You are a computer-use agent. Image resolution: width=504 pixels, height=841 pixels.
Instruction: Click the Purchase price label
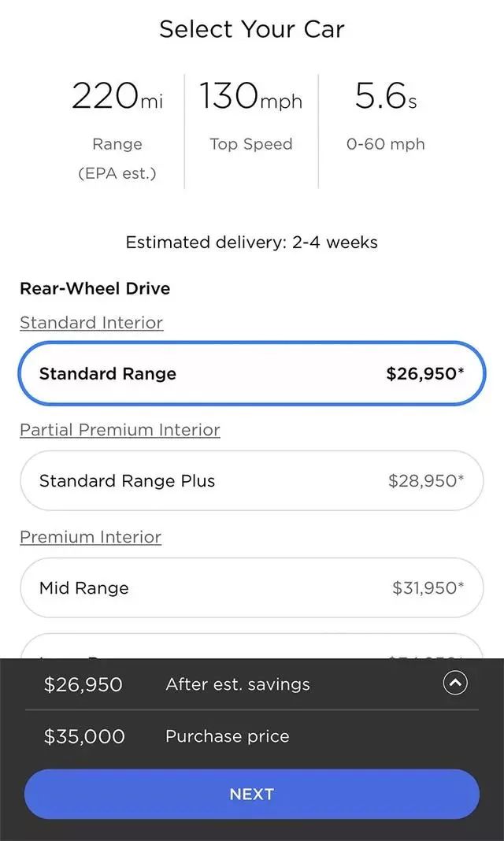coord(228,736)
